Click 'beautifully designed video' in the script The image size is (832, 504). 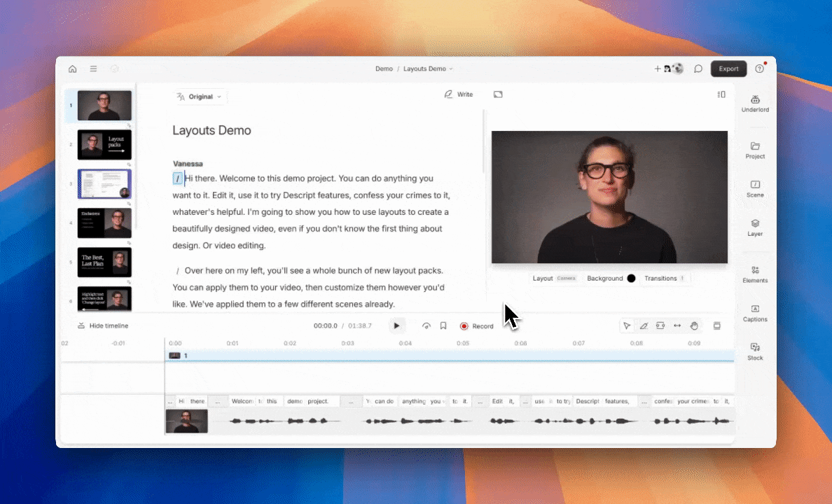click(224, 229)
